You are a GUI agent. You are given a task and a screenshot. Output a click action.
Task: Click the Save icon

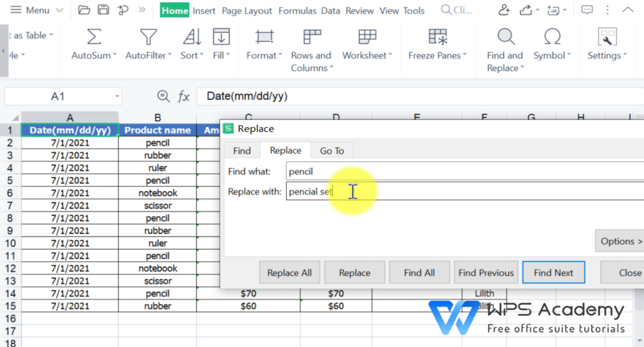104,10
